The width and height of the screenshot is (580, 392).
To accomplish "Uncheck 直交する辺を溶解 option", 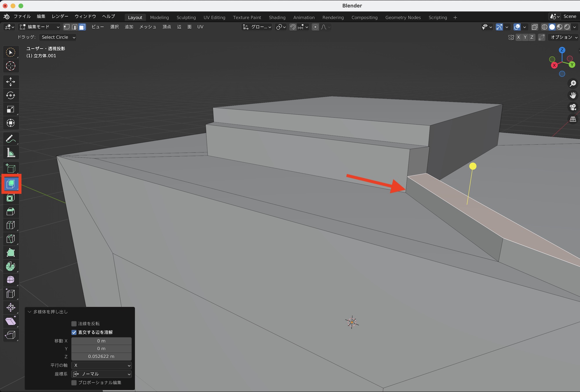I will point(74,332).
